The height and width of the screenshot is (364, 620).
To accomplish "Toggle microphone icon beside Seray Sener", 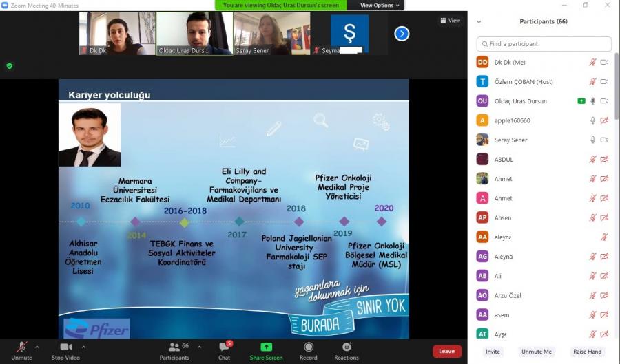I will pyautogui.click(x=592, y=140).
